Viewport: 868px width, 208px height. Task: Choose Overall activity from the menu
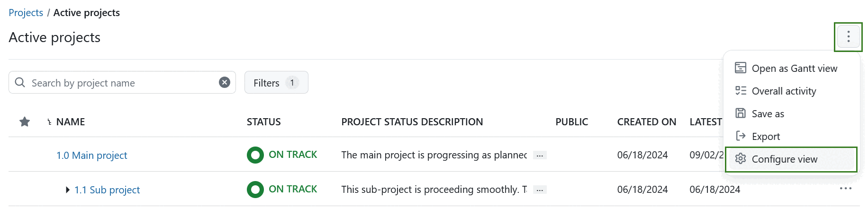click(x=784, y=91)
